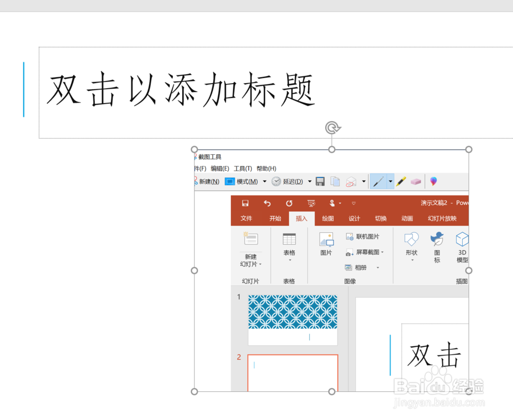Open the 屏幕截图 screenshot dropdown
The image size is (513, 420).
pos(364,252)
